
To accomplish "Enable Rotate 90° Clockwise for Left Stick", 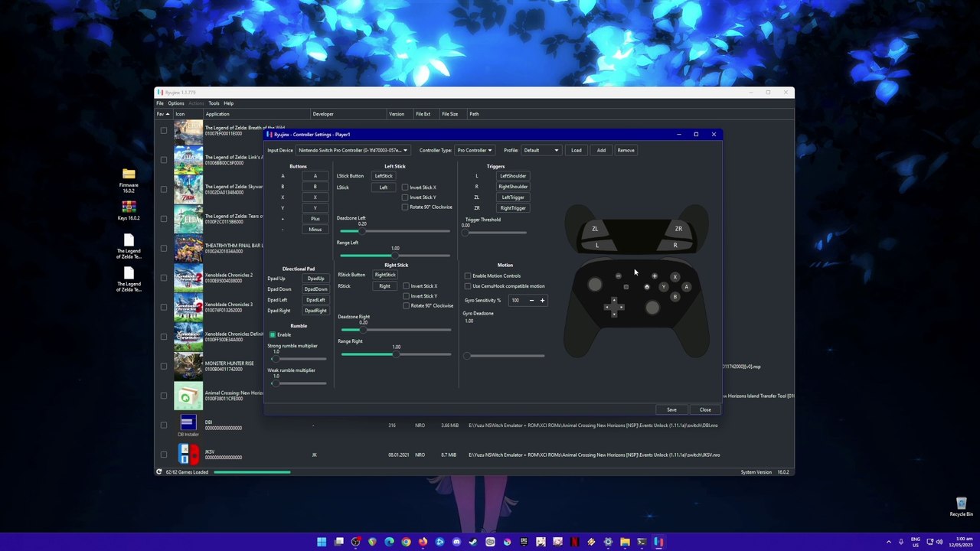I will click(405, 207).
